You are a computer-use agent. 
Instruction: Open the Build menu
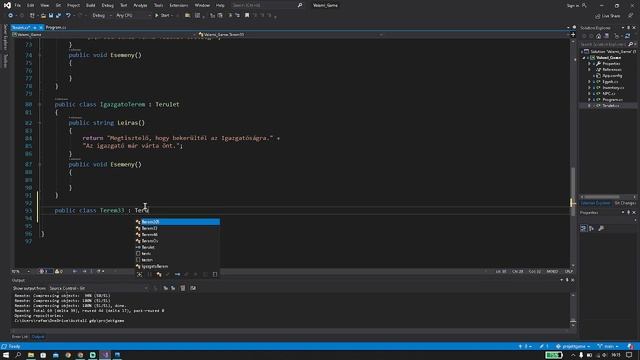coord(91,5)
